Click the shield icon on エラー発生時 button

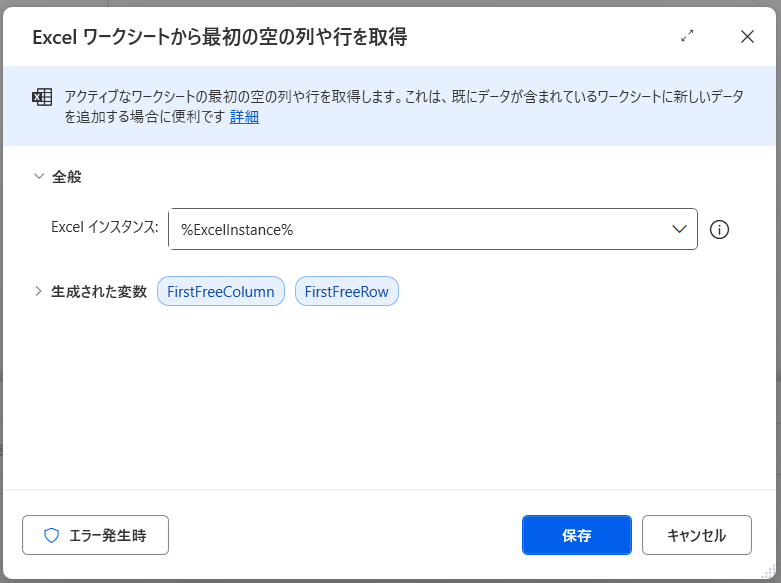point(52,535)
